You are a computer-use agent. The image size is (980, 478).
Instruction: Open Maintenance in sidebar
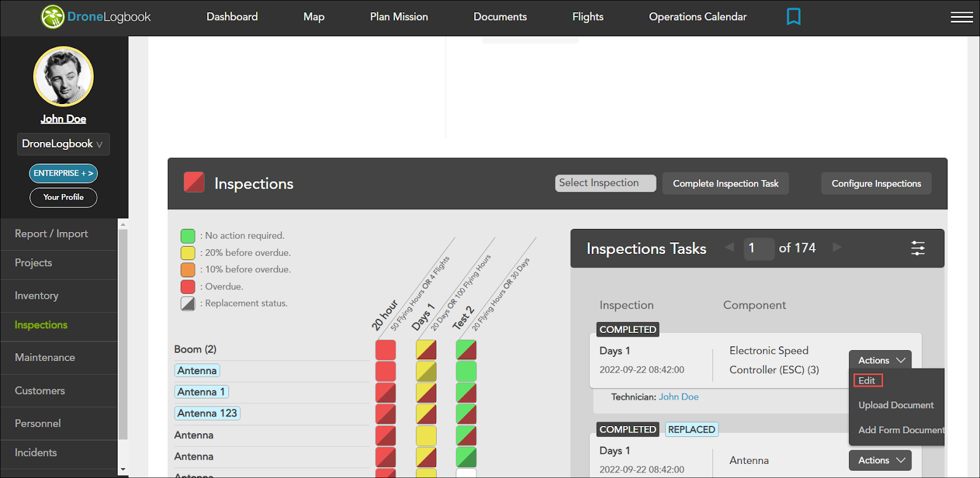45,357
